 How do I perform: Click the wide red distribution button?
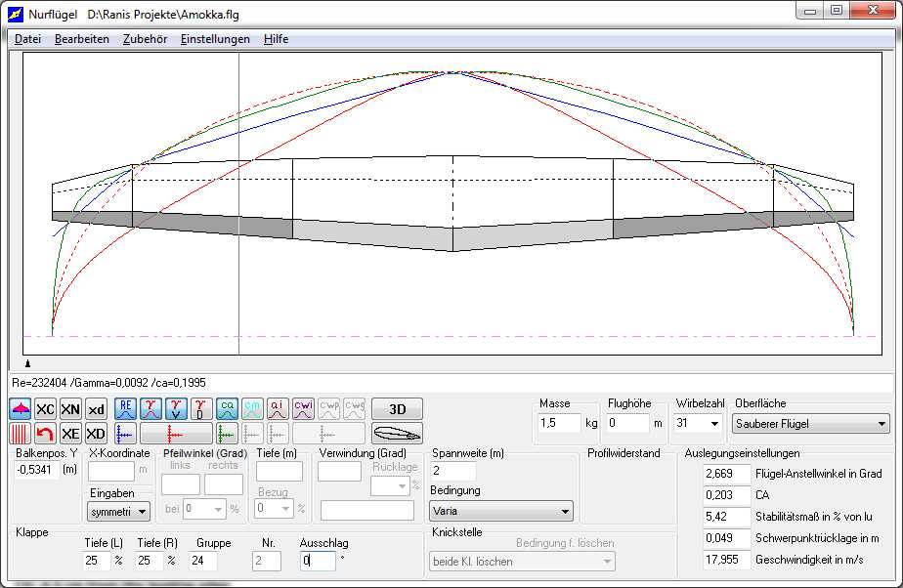pyautogui.click(x=176, y=434)
